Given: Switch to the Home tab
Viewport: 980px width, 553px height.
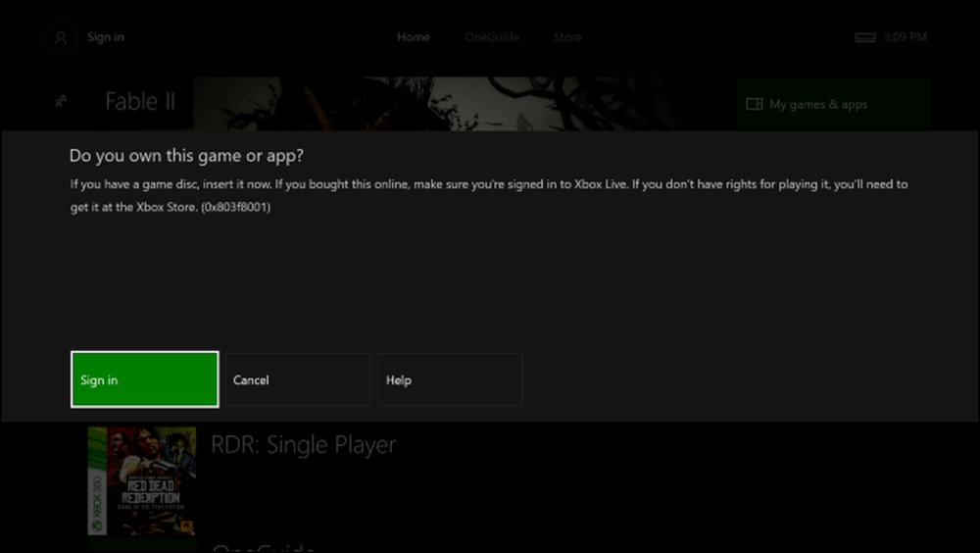Looking at the screenshot, I should (x=414, y=37).
